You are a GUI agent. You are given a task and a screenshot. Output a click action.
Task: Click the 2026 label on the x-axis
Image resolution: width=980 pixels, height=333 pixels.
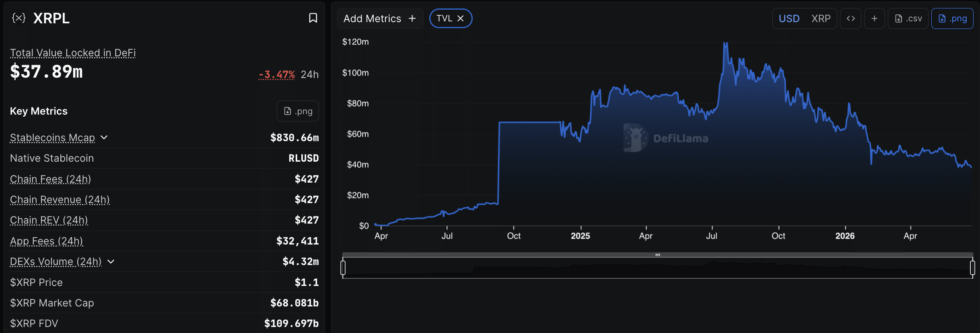coord(845,236)
